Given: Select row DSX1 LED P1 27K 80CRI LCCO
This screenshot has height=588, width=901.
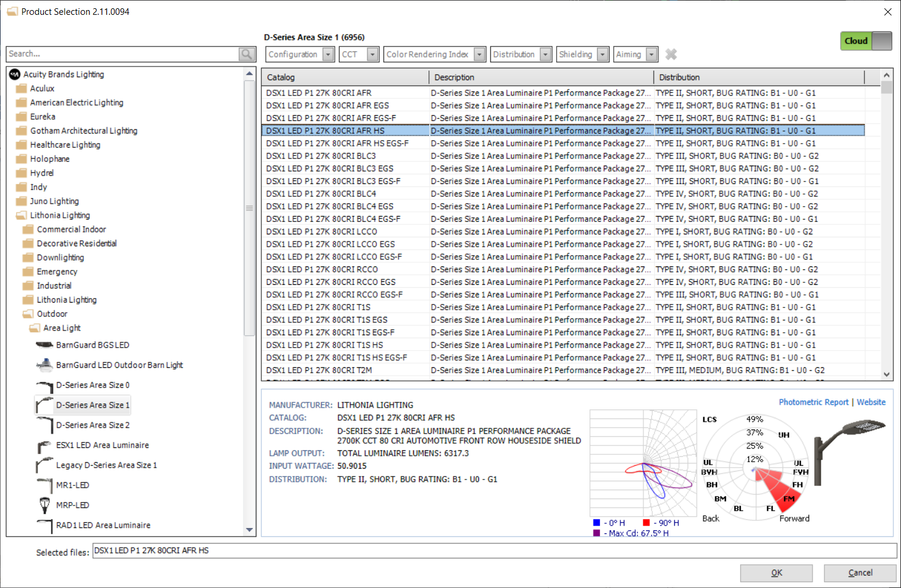Looking at the screenshot, I should pyautogui.click(x=563, y=232).
